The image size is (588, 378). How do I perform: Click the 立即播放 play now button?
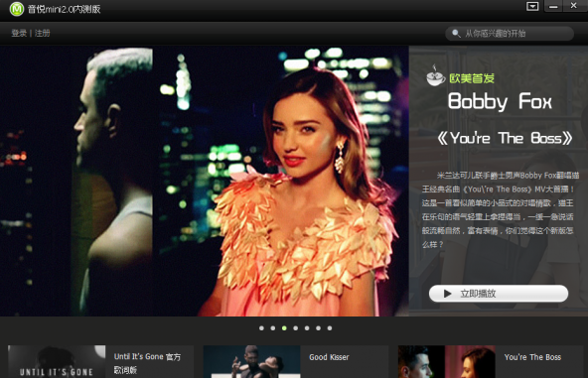coord(499,294)
